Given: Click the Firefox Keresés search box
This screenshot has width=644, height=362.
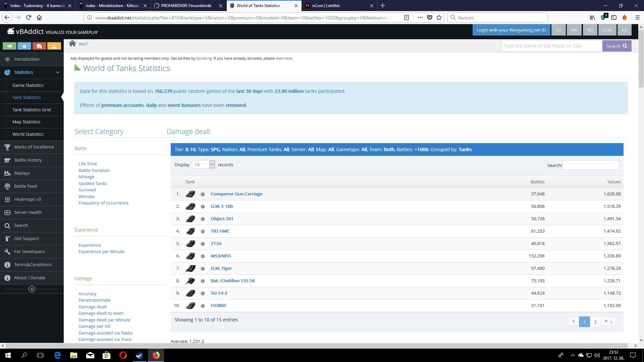Looking at the screenshot, I should [x=498, y=17].
